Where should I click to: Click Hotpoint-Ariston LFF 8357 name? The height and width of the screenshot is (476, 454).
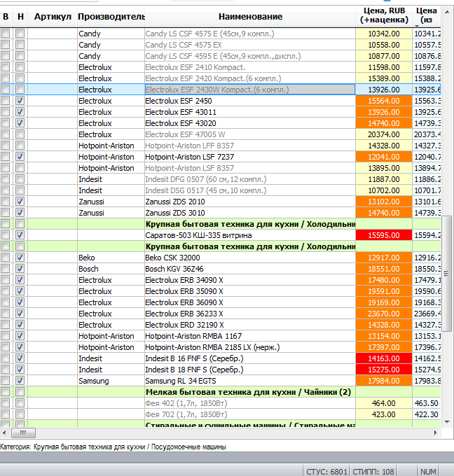tap(250, 146)
